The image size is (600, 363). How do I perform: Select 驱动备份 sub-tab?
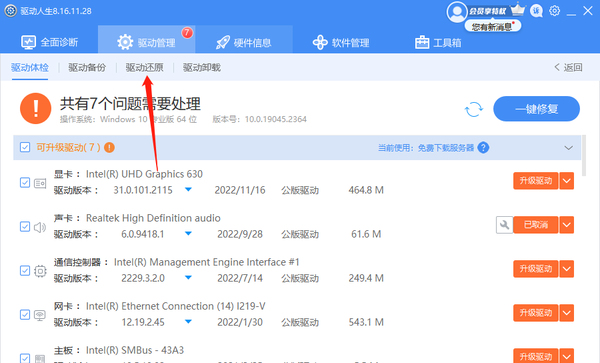87,68
